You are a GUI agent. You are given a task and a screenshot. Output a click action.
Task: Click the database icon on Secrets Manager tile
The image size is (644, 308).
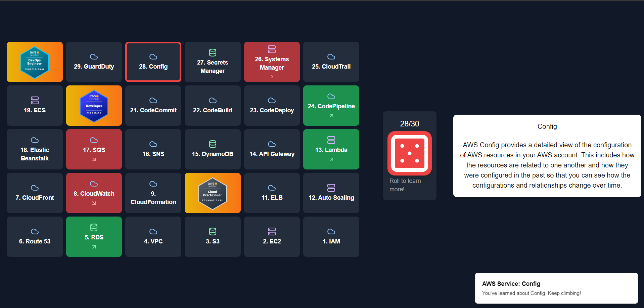[213, 52]
